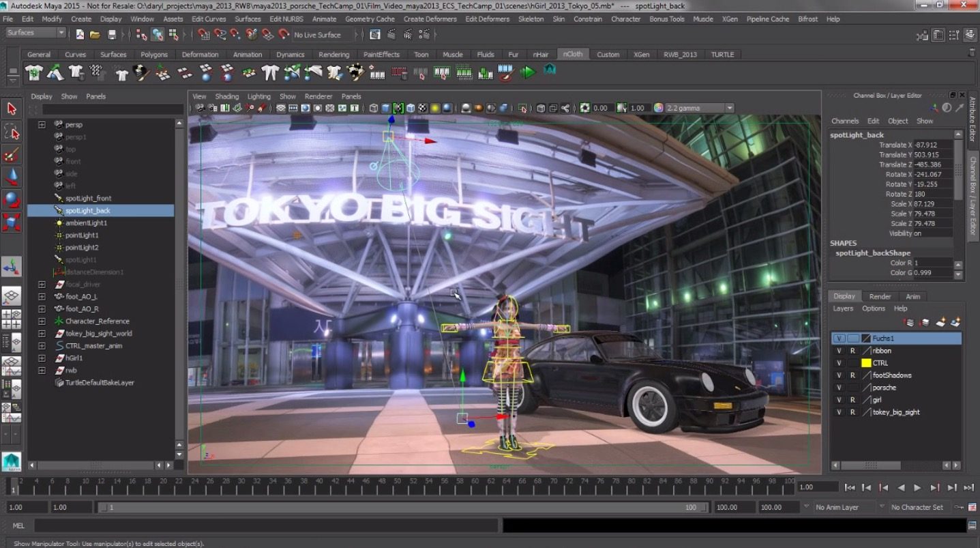
Task: Open the 2.2 gamma viewport dropdown
Action: [x=700, y=108]
